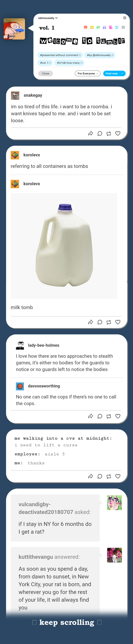This screenshot has height=644, width=133.
Task: Open the milk jug image
Action: coord(64,246)
